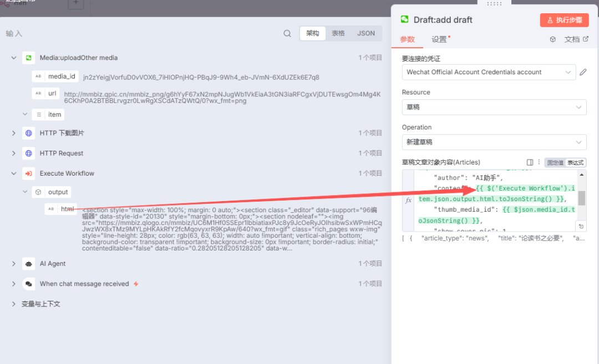Click the chat message trigger icon
The height and width of the screenshot is (364, 599).
click(29, 284)
